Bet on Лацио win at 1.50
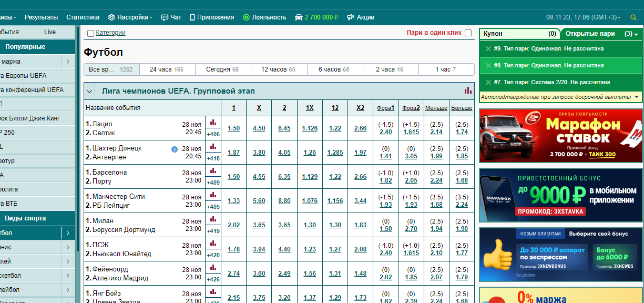Viewport: 644px width, 303px height. (233, 128)
